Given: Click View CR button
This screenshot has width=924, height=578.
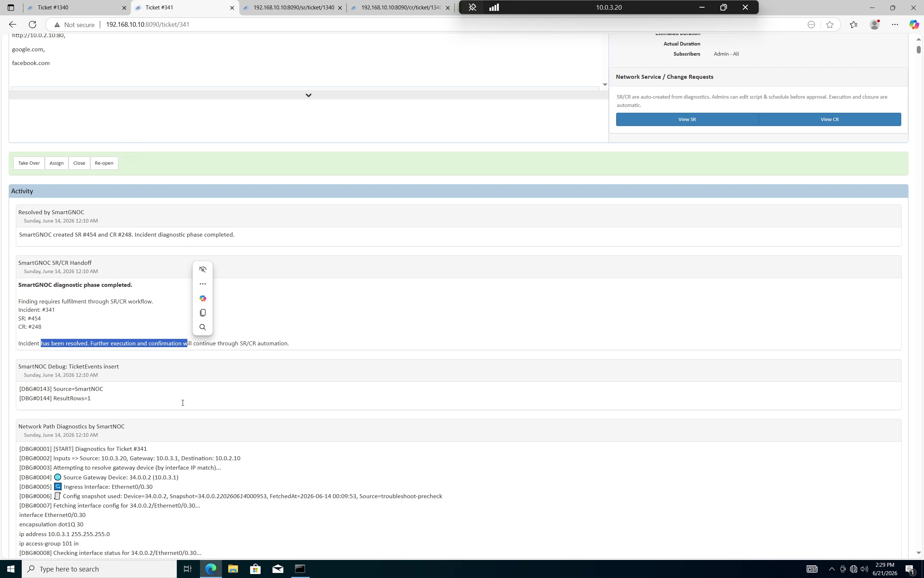Looking at the screenshot, I should (x=830, y=119).
